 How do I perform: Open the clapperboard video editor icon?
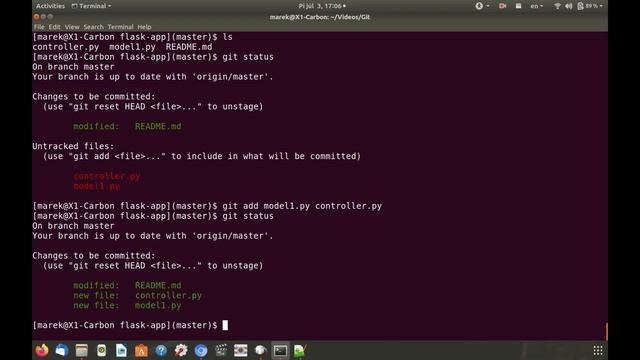221,350
